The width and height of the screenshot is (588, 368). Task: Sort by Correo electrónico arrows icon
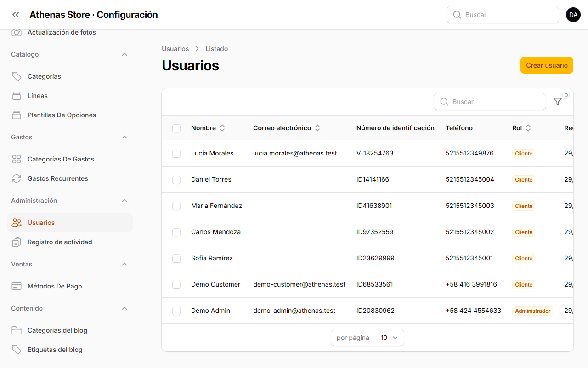[x=317, y=128]
